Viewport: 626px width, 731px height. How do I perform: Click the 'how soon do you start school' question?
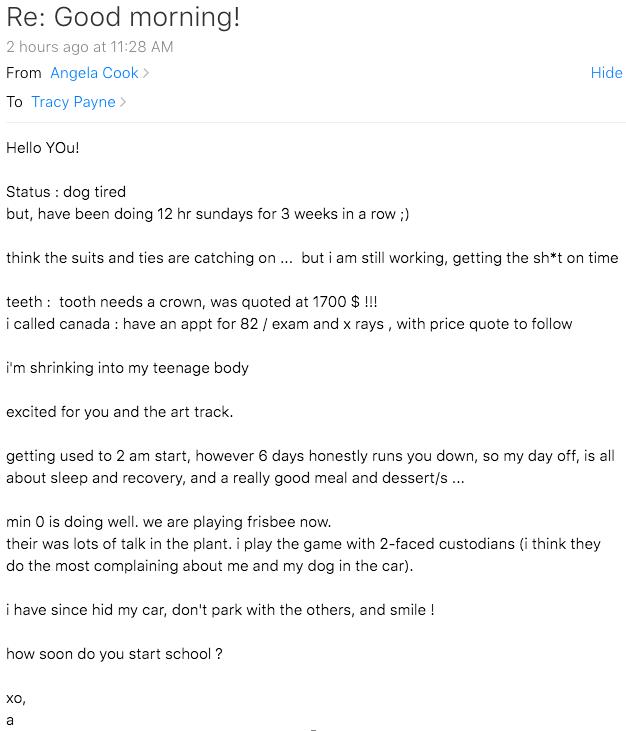(114, 654)
